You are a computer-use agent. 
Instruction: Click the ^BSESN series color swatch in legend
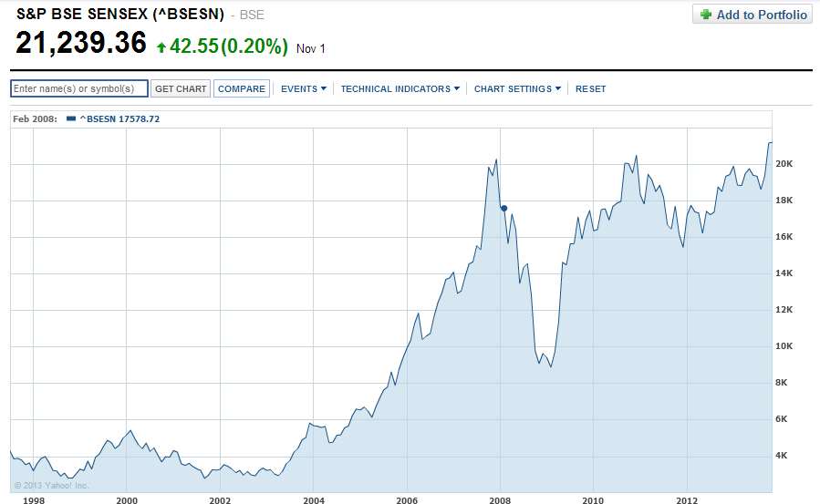71,118
